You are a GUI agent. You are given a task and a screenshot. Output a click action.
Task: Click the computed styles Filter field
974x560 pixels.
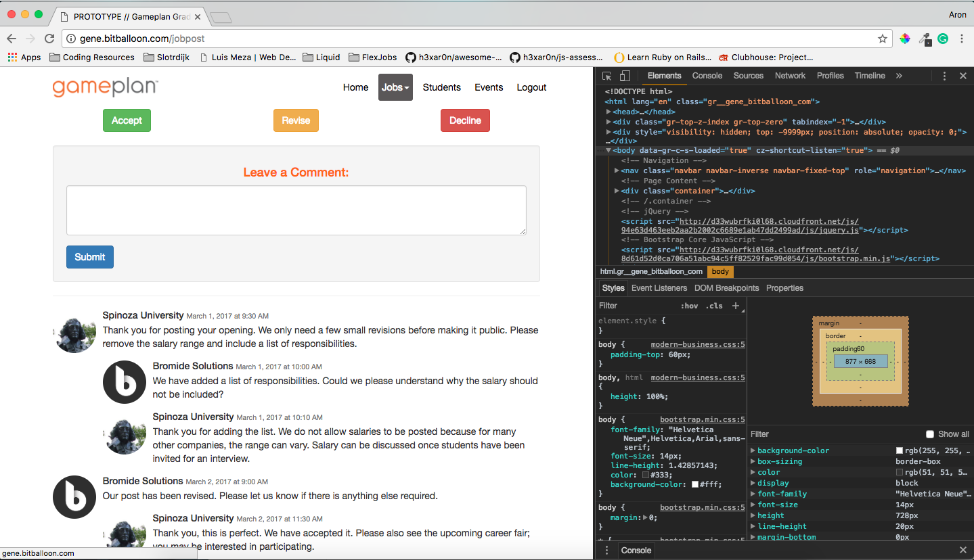tap(833, 434)
